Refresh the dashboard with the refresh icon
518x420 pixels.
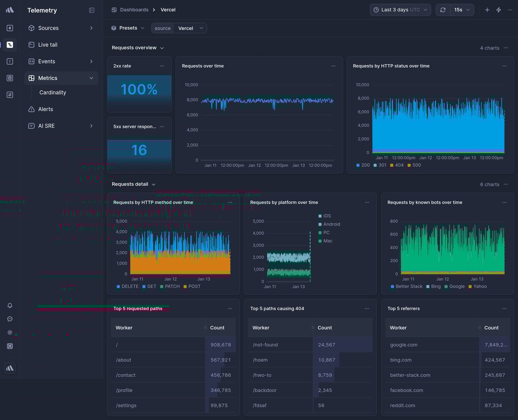pyautogui.click(x=443, y=9)
